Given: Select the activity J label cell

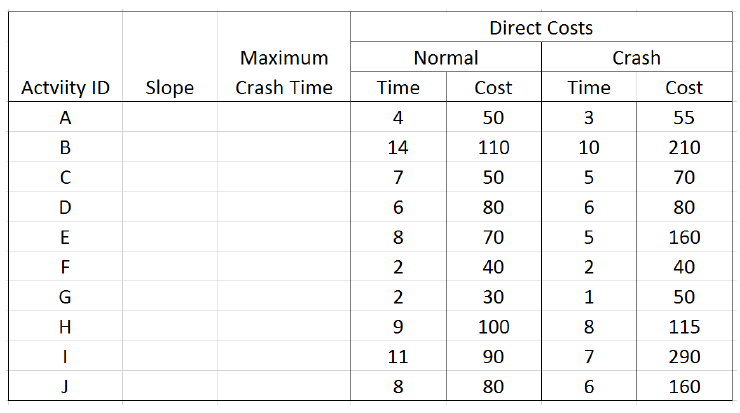Looking at the screenshot, I should click(65, 387).
